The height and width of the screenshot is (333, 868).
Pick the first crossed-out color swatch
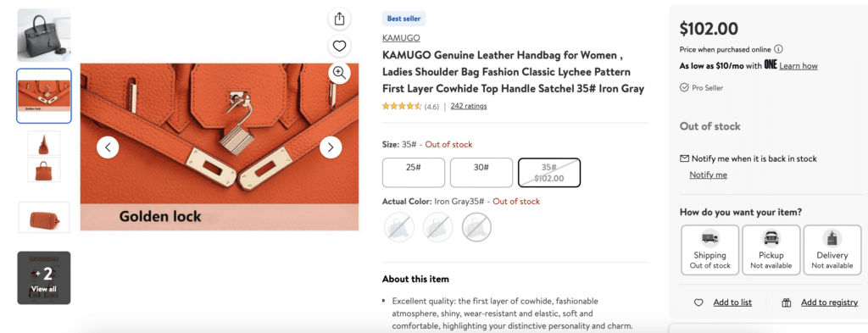399,227
